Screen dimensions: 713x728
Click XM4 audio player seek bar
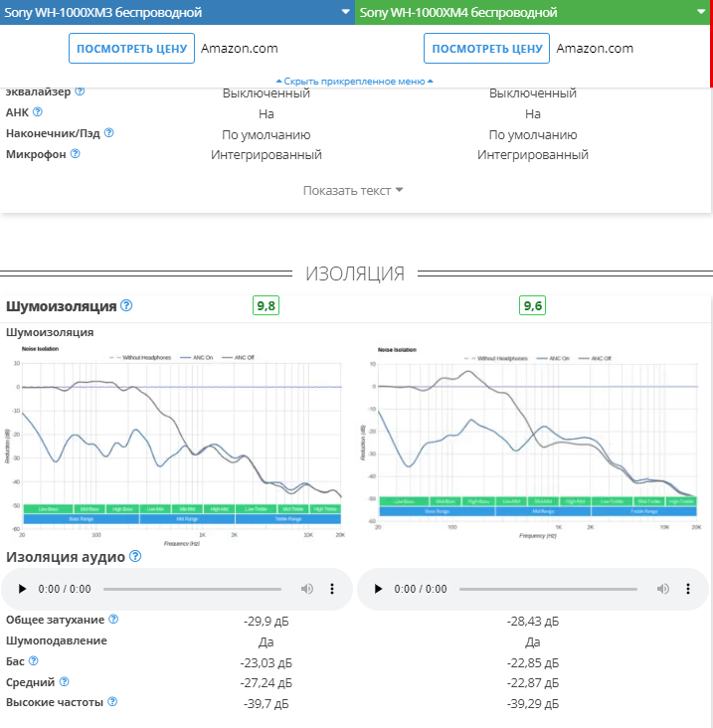548,589
